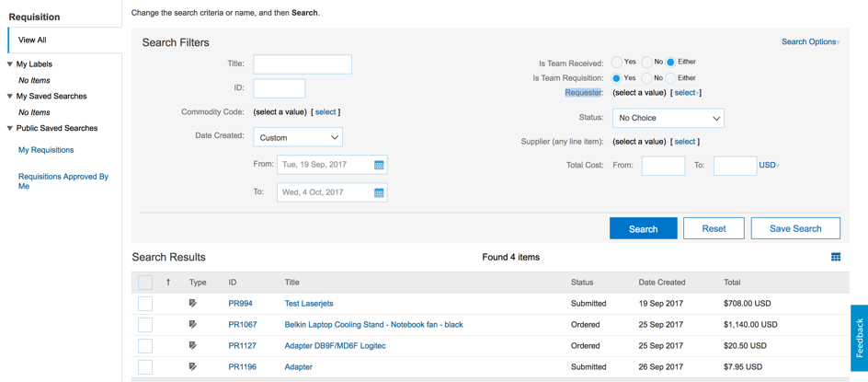
Task: Click select link for Commodity Code
Action: (x=325, y=112)
